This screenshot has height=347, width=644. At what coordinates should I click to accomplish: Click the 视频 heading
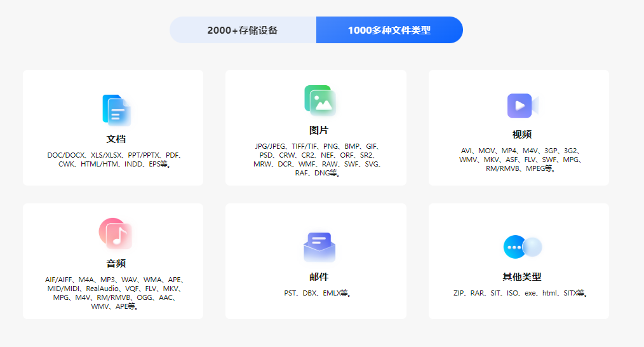[x=522, y=135]
